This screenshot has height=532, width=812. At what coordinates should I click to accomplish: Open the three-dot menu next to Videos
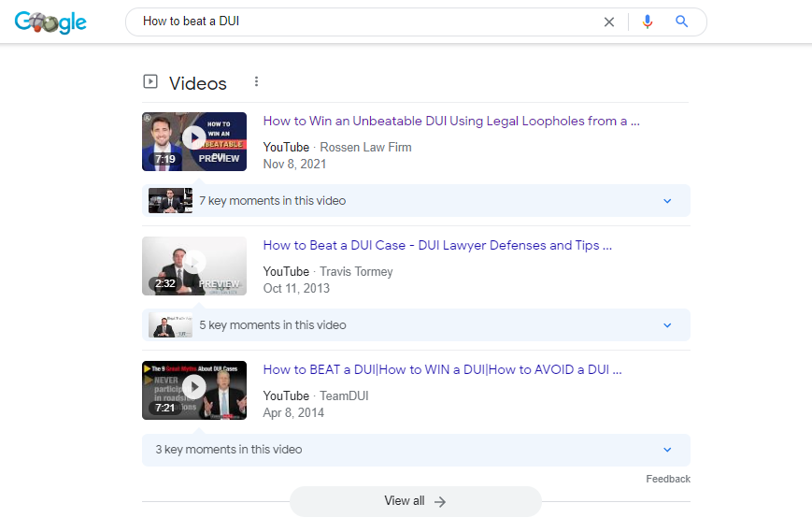tap(256, 81)
